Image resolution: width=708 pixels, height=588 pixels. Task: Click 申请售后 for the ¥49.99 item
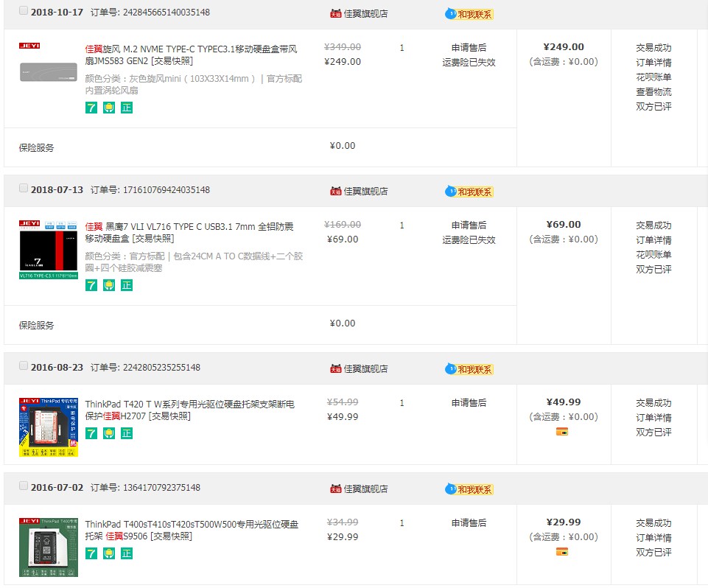tap(469, 402)
